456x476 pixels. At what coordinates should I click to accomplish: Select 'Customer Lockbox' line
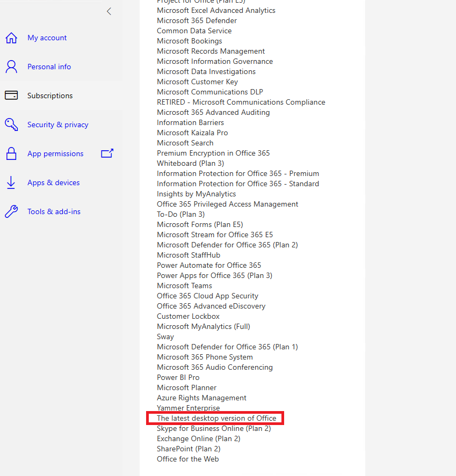pos(188,316)
